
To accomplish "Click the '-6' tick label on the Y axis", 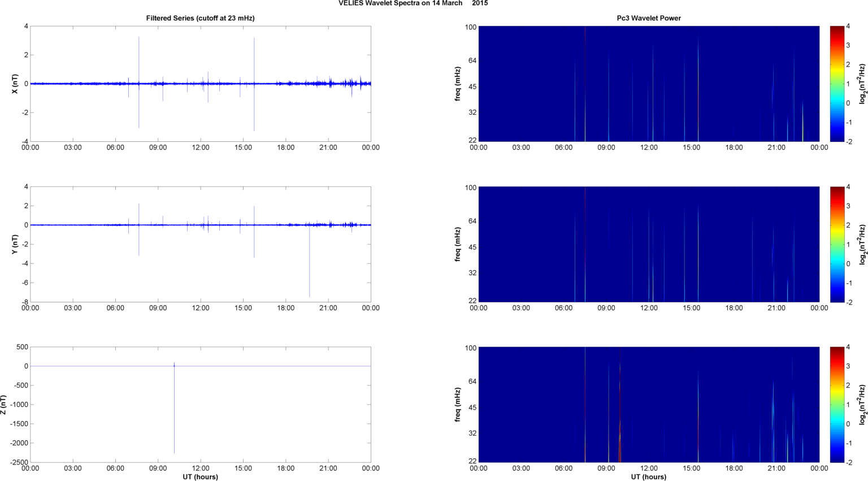I will (24, 283).
